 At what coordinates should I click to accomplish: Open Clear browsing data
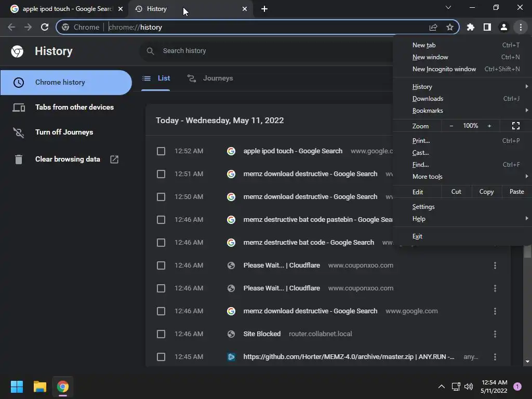66,159
